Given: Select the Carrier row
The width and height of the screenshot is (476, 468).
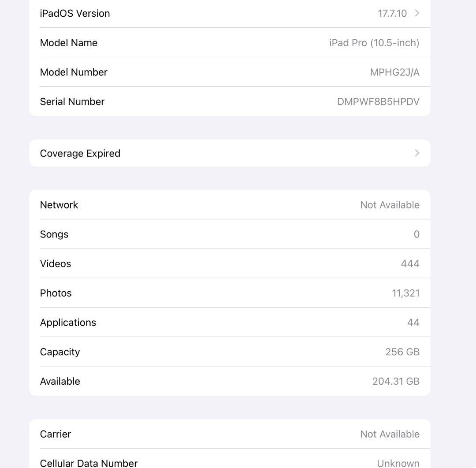Looking at the screenshot, I should (229, 434).
